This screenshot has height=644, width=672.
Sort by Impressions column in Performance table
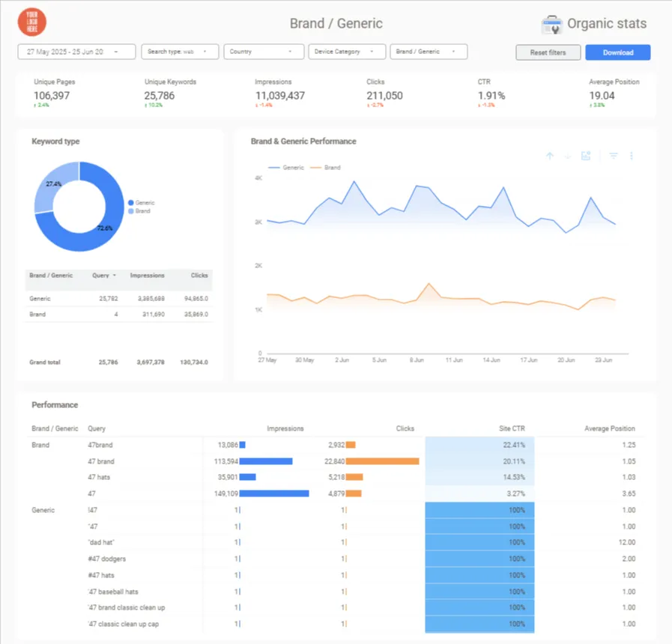285,428
